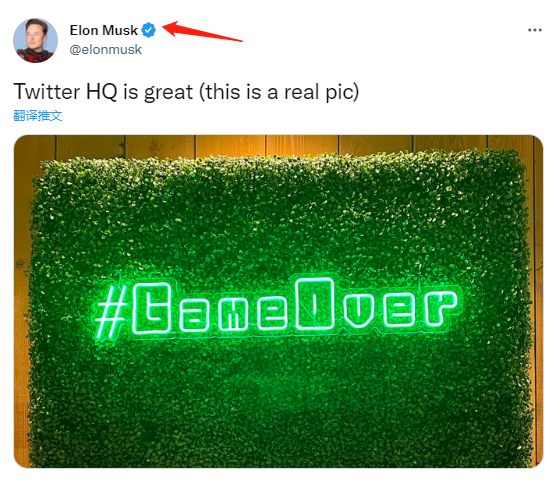Click the Elon Musk display name

tap(103, 30)
